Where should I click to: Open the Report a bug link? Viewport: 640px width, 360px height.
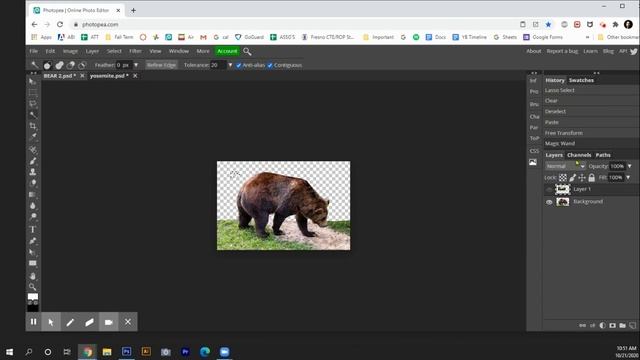pos(562,51)
